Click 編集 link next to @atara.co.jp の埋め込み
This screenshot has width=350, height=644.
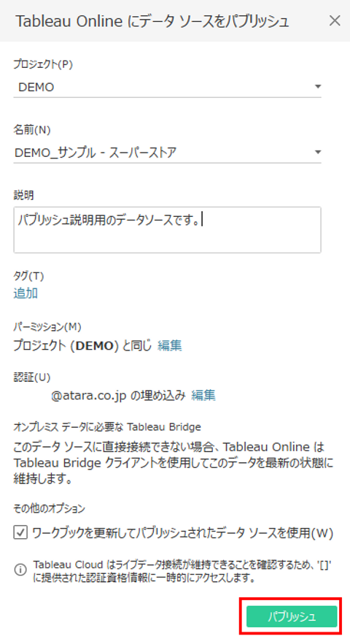tap(203, 396)
